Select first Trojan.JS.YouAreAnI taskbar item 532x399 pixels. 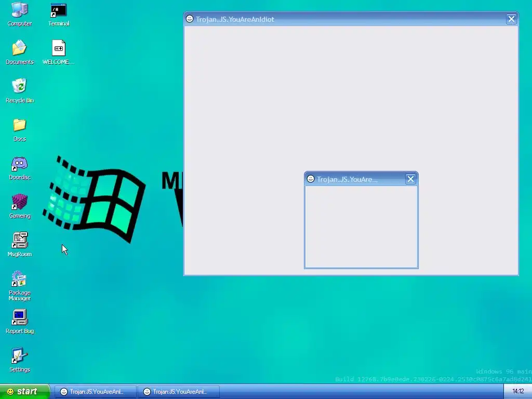96,392
